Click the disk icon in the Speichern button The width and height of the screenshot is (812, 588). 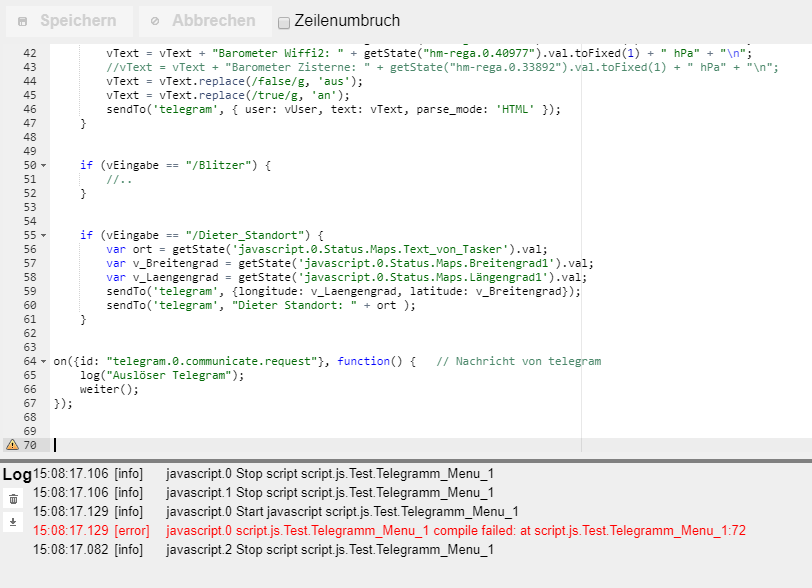(x=22, y=21)
